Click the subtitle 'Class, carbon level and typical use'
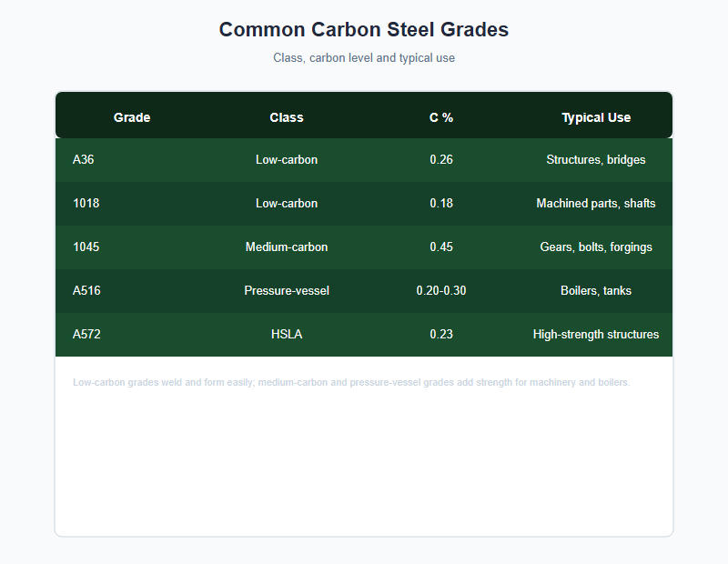 (363, 58)
